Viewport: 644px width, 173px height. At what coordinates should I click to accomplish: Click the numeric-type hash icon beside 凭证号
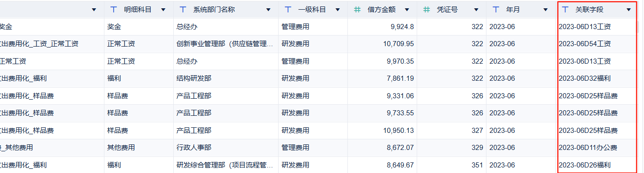[x=426, y=9]
